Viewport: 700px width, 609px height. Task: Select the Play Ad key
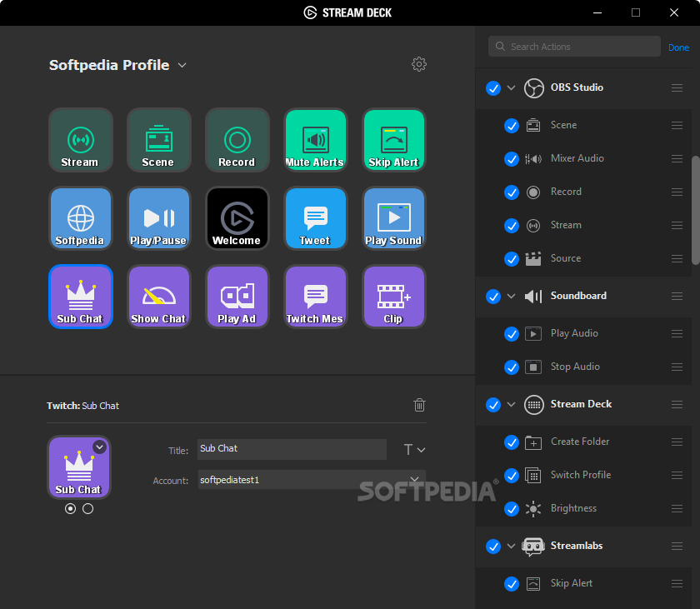click(237, 297)
